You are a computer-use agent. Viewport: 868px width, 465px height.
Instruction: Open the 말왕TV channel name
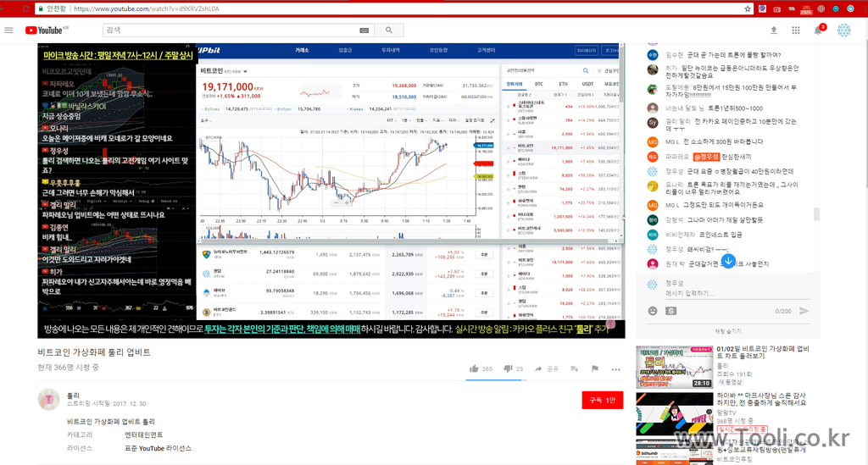coord(726,413)
